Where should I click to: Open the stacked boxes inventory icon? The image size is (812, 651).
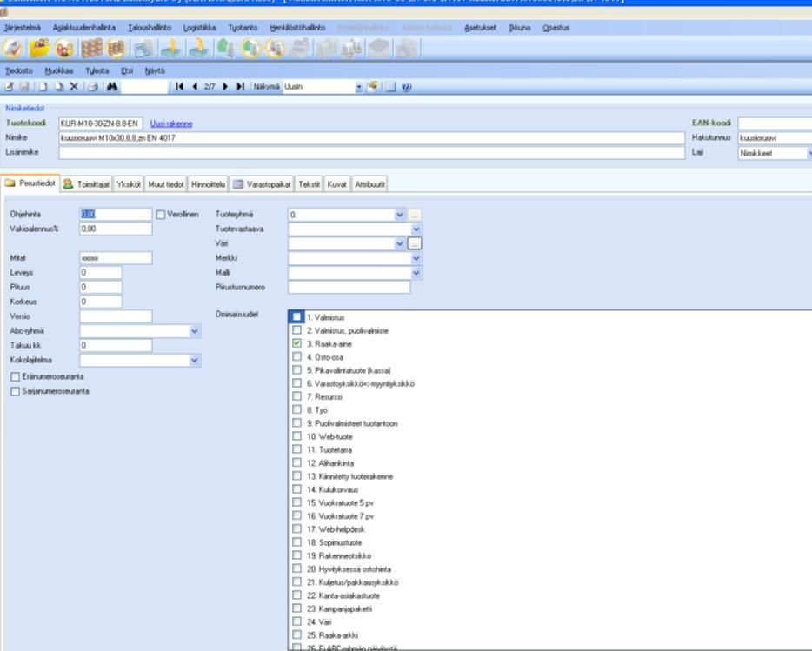[x=91, y=49]
